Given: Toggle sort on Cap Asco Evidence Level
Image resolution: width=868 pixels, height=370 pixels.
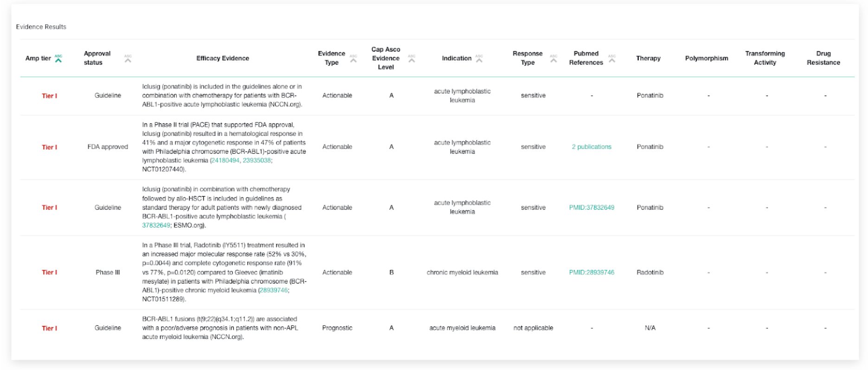Looking at the screenshot, I should pos(411,58).
